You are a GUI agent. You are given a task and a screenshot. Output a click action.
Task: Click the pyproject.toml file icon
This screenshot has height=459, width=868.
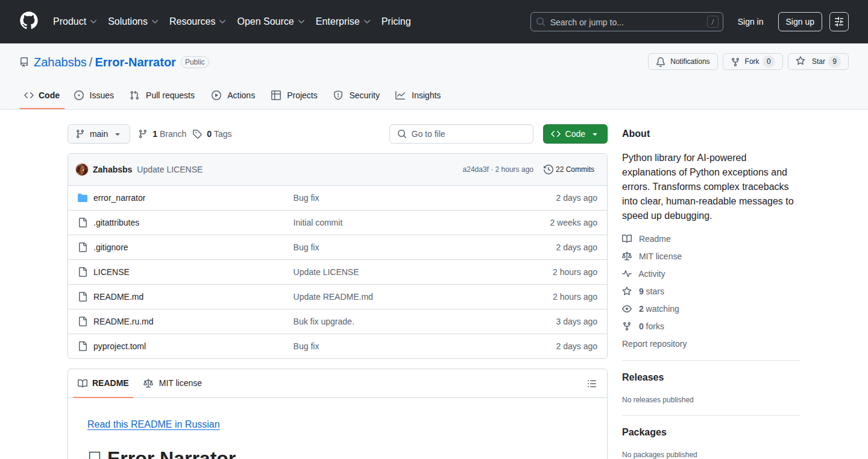(83, 346)
